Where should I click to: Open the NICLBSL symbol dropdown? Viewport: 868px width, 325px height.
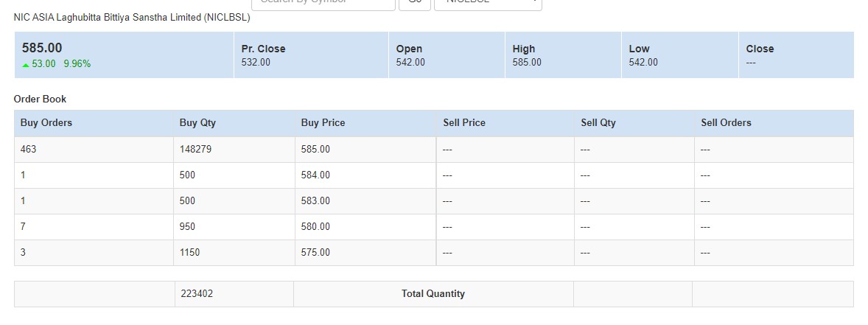pos(488,4)
